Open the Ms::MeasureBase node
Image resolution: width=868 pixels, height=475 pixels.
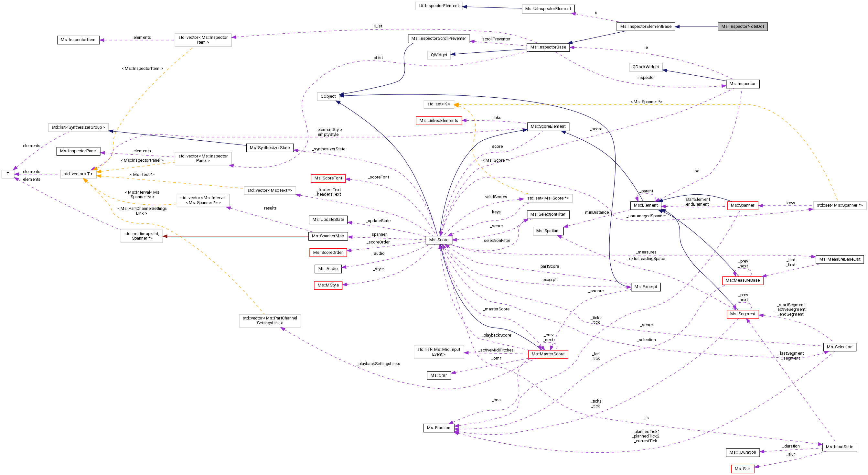pyautogui.click(x=743, y=280)
